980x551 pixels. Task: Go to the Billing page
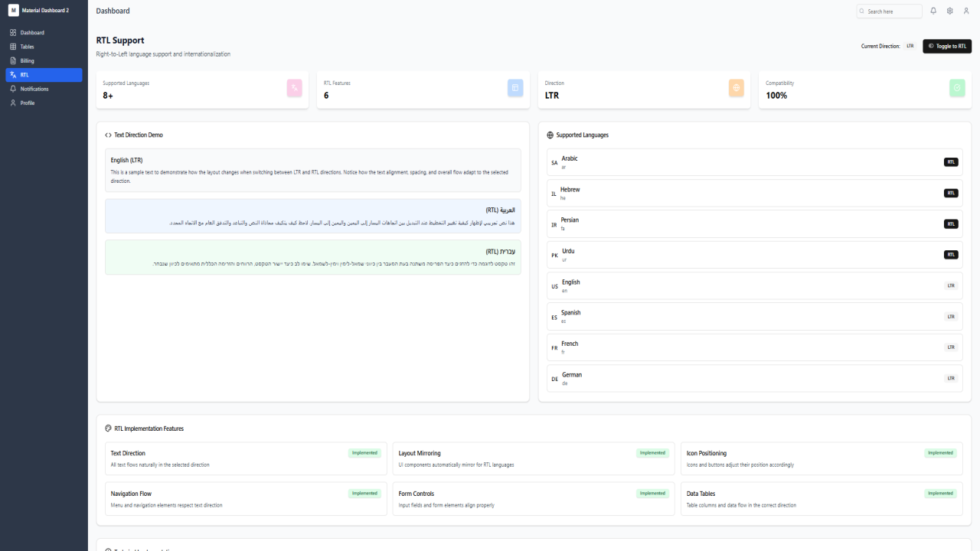[x=44, y=60]
